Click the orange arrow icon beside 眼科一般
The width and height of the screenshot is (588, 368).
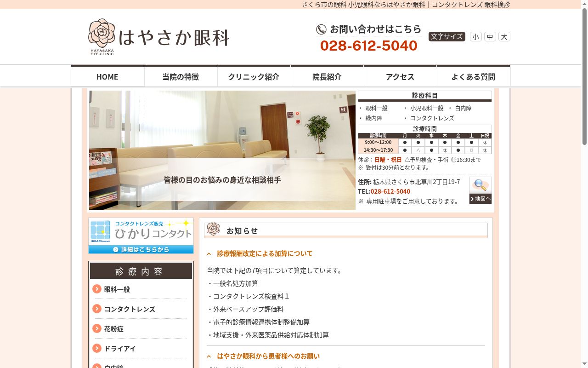point(97,289)
